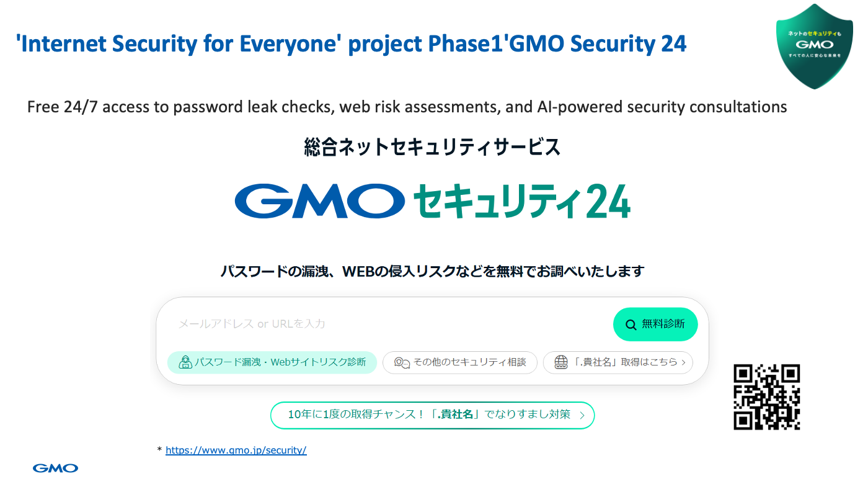
Task: Click the 無料診断 button
Action: [655, 325]
